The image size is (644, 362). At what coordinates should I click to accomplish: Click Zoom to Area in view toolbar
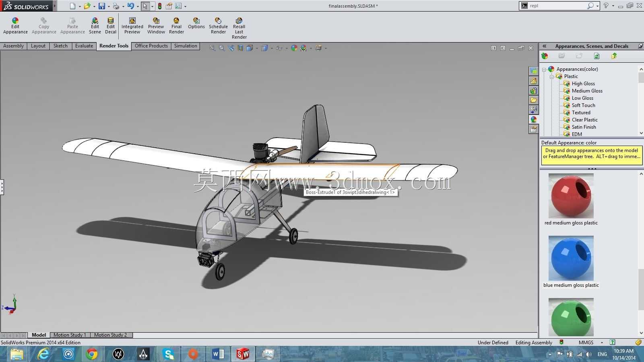(221, 48)
